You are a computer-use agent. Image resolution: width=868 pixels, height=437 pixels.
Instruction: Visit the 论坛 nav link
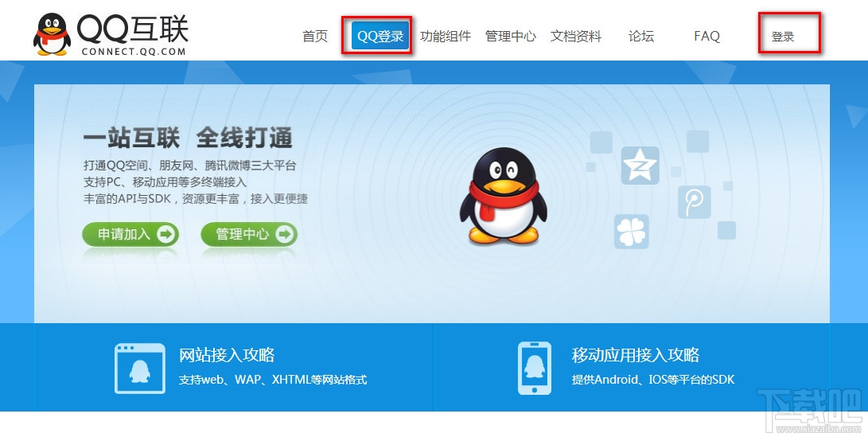point(641,37)
